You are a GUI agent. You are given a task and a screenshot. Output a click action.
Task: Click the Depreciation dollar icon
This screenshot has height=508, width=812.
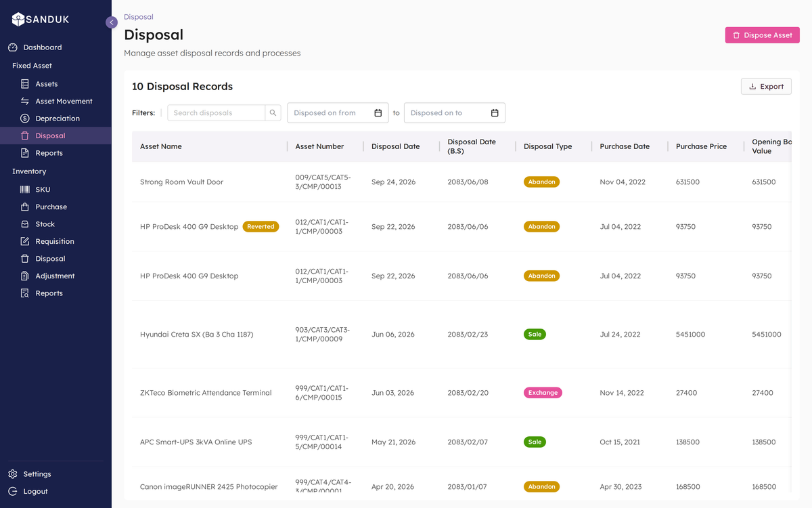click(x=25, y=119)
